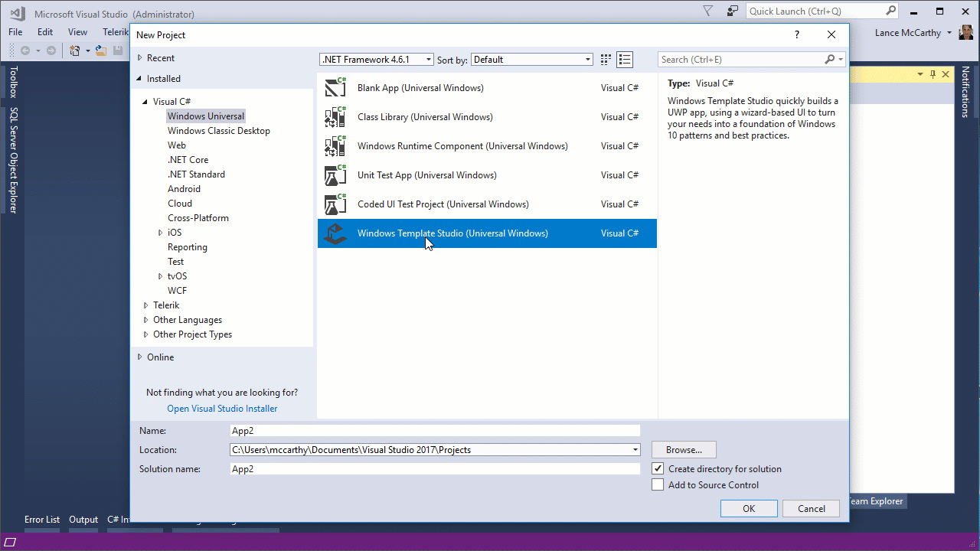
Task: Select the .NET Core category
Action: [x=188, y=160]
